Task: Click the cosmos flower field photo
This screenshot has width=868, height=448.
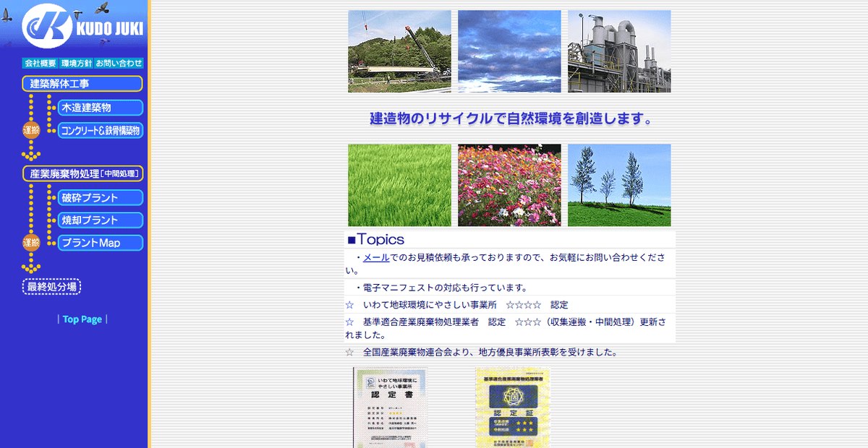Action: (x=509, y=185)
